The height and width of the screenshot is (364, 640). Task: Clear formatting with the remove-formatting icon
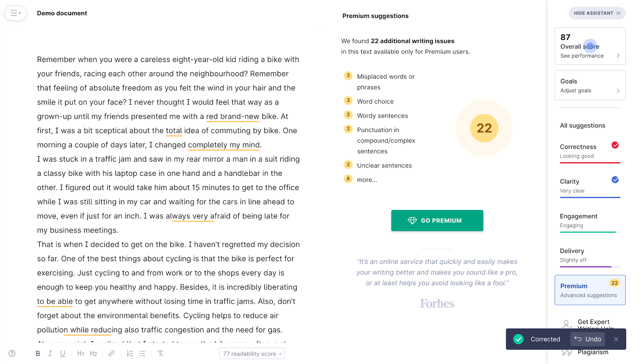click(160, 353)
